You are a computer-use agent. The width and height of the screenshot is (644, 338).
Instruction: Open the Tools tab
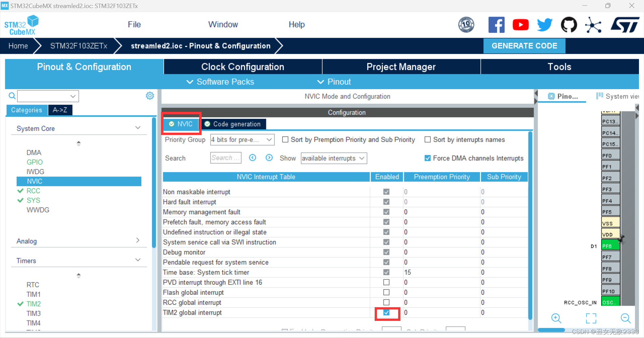(559, 67)
